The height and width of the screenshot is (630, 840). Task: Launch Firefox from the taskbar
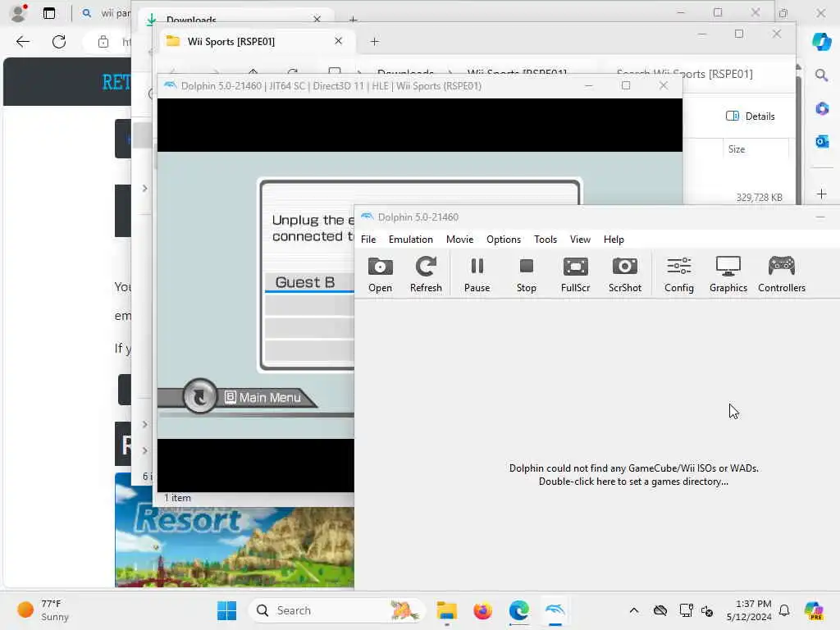click(x=482, y=610)
